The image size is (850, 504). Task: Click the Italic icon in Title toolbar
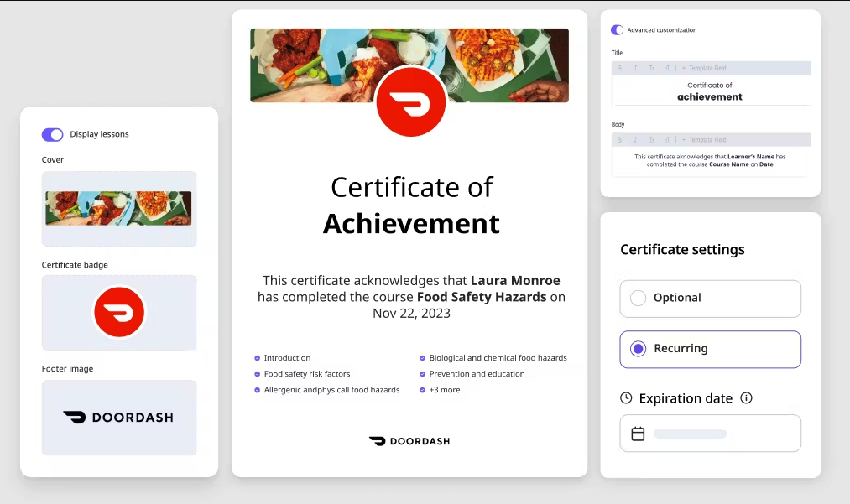[x=635, y=68]
